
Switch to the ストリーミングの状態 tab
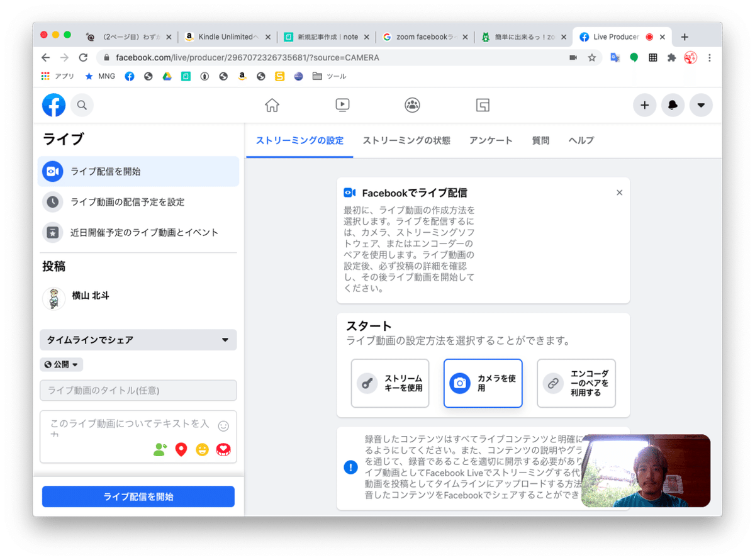405,140
